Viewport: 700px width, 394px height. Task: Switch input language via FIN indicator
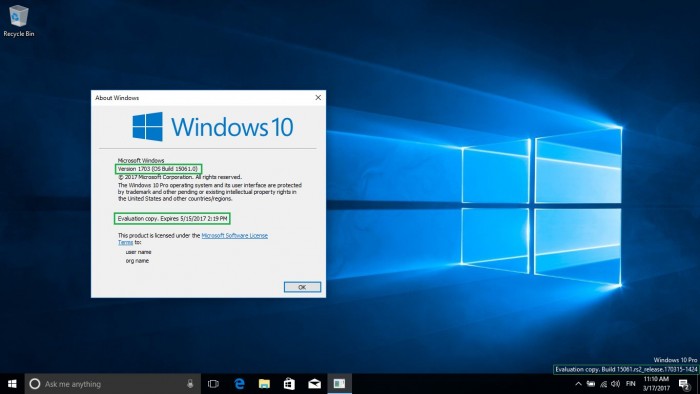point(631,384)
